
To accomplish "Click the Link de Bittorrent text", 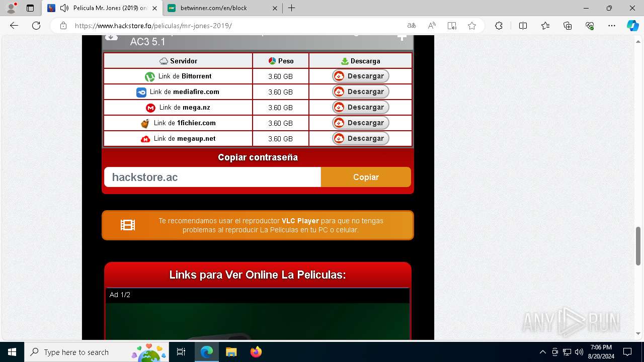I will (x=185, y=76).
